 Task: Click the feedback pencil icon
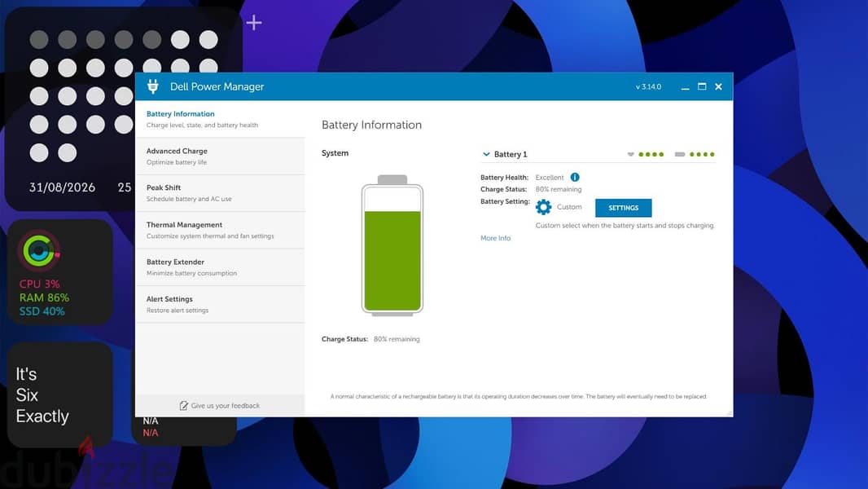pos(184,406)
